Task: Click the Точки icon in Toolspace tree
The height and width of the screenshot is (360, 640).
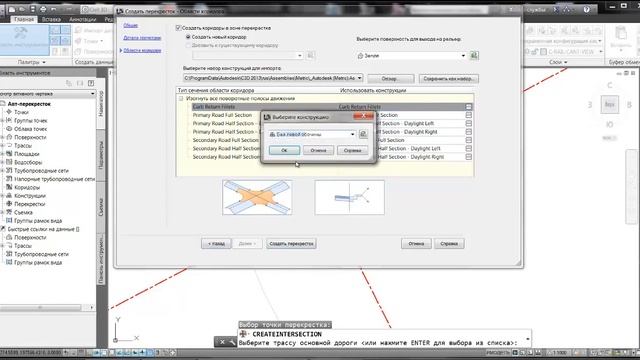Action: pyautogui.click(x=9, y=112)
